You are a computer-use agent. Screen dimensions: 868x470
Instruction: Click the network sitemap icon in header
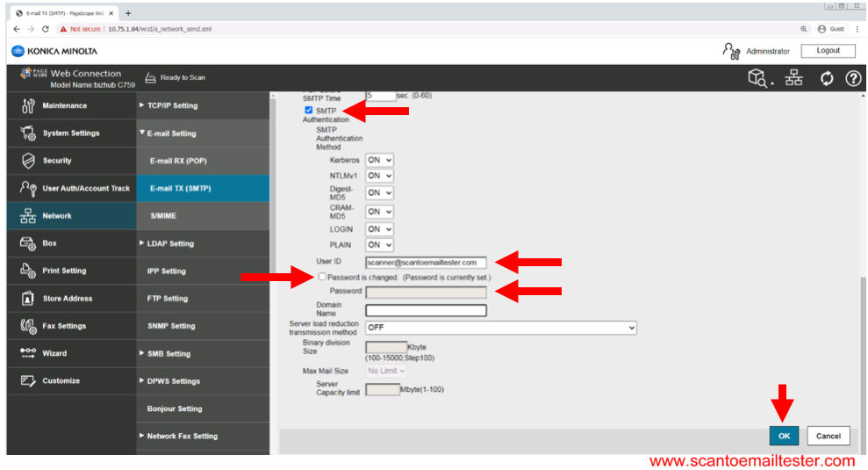[x=793, y=78]
